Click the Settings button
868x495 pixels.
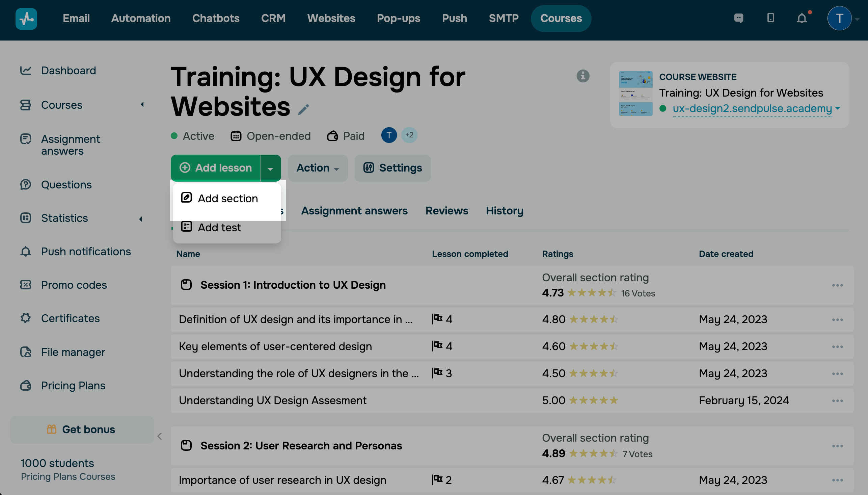click(392, 168)
